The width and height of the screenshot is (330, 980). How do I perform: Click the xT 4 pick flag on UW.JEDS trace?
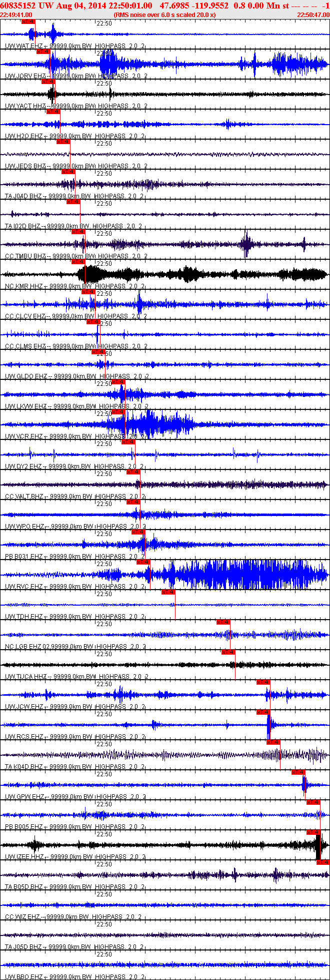[x=63, y=142]
